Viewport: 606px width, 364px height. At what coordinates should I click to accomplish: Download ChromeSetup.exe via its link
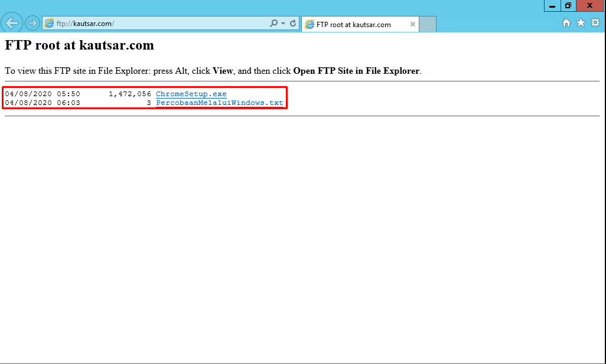[x=190, y=93]
